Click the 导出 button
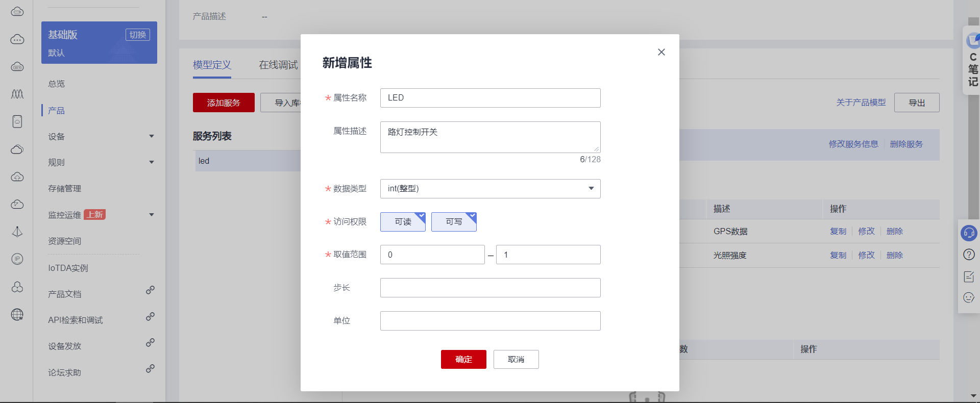The height and width of the screenshot is (403, 980). (x=917, y=103)
